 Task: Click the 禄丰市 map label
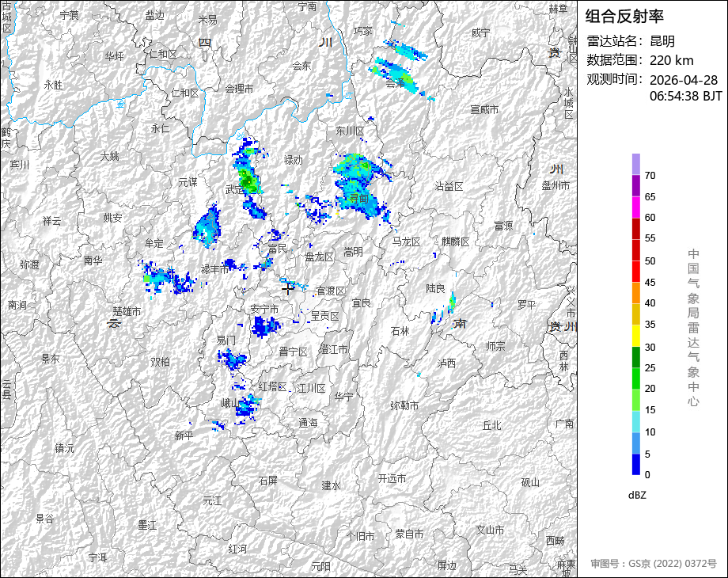click(214, 269)
